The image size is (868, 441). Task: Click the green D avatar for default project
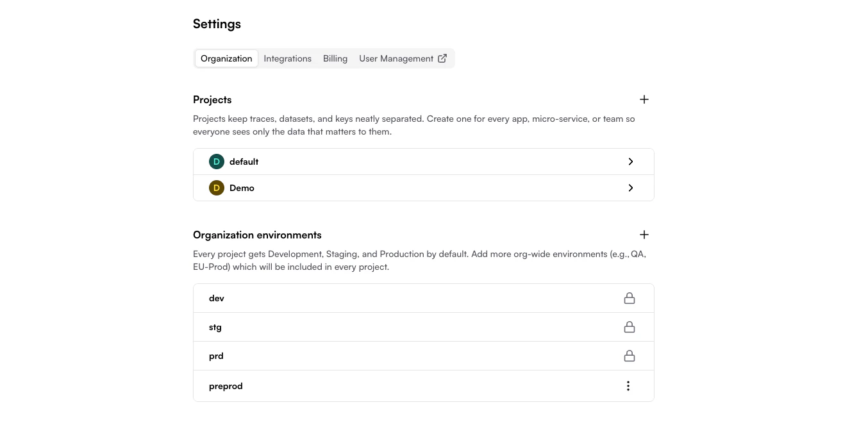tap(217, 162)
